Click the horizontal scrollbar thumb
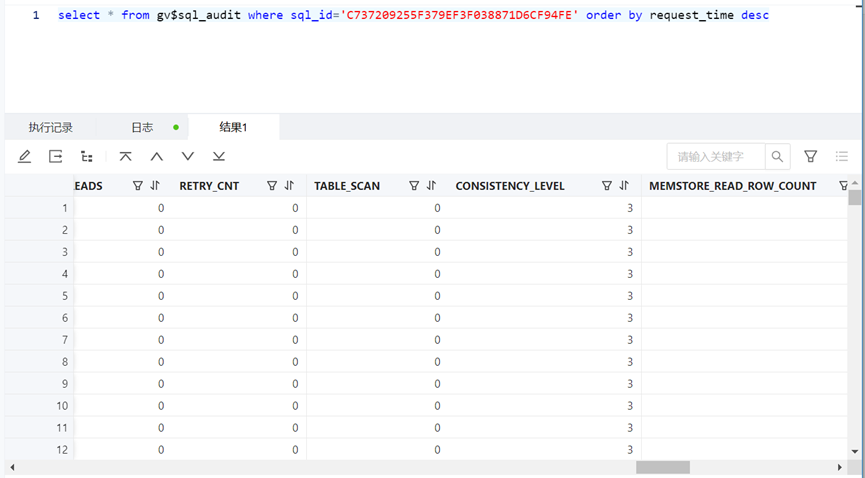The height and width of the screenshot is (478, 865). coord(663,468)
